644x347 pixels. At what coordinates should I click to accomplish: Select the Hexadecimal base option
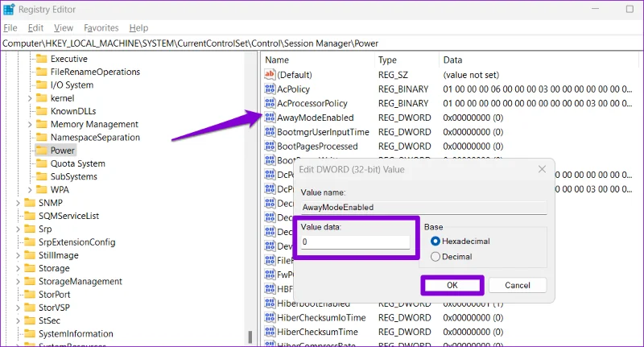436,241
